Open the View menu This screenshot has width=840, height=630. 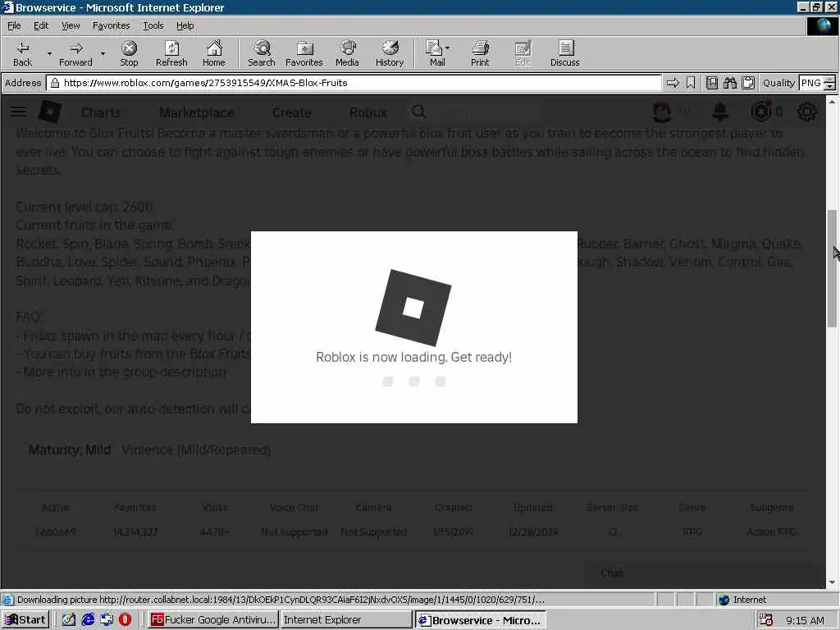71,25
